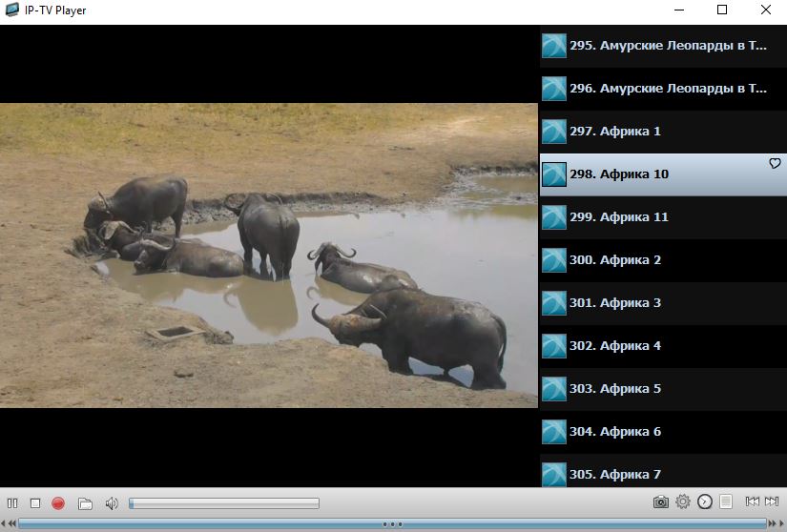This screenshot has width=787, height=532.
Task: Select channel 301. Африка 3
Action: 663,303
